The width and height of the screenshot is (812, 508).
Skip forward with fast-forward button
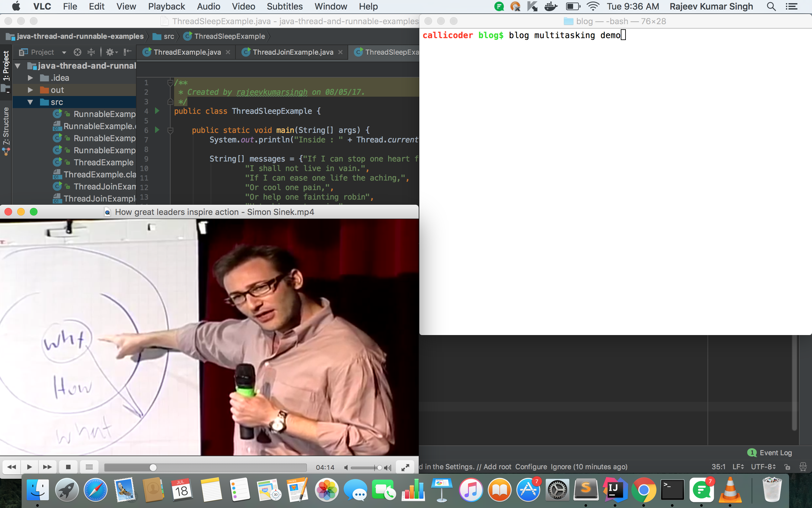(x=47, y=467)
